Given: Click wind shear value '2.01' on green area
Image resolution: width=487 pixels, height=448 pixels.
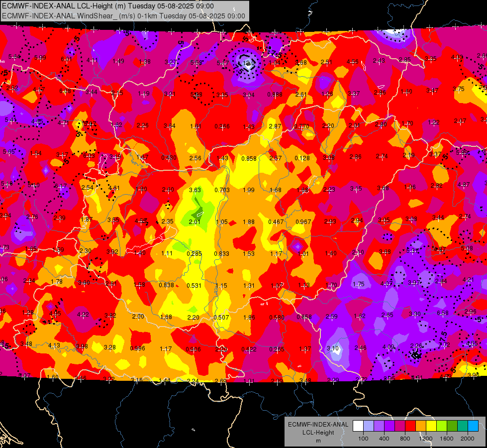Looking at the screenshot, I should [x=195, y=222].
